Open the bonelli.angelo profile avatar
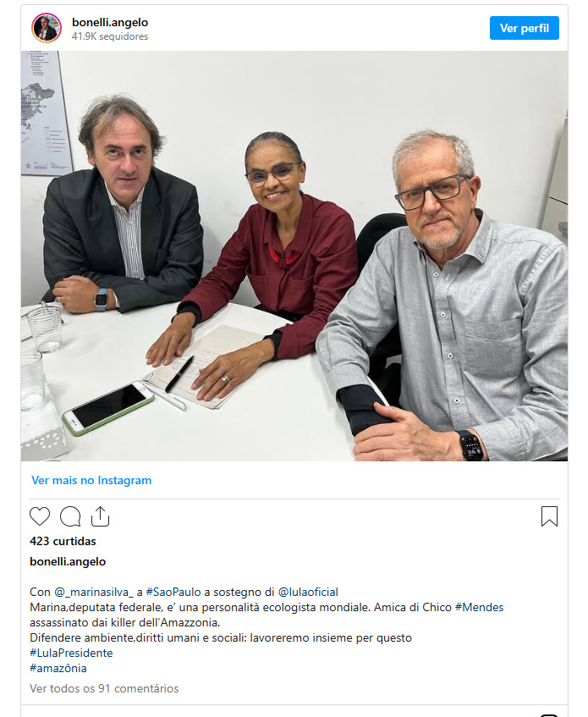588x717 pixels. tap(47, 28)
